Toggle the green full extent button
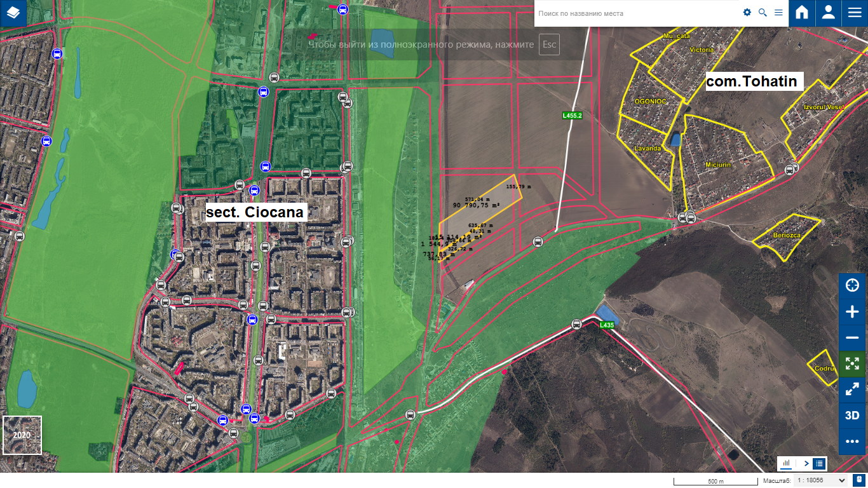Screen dimensions: 868x488 pyautogui.click(x=852, y=363)
